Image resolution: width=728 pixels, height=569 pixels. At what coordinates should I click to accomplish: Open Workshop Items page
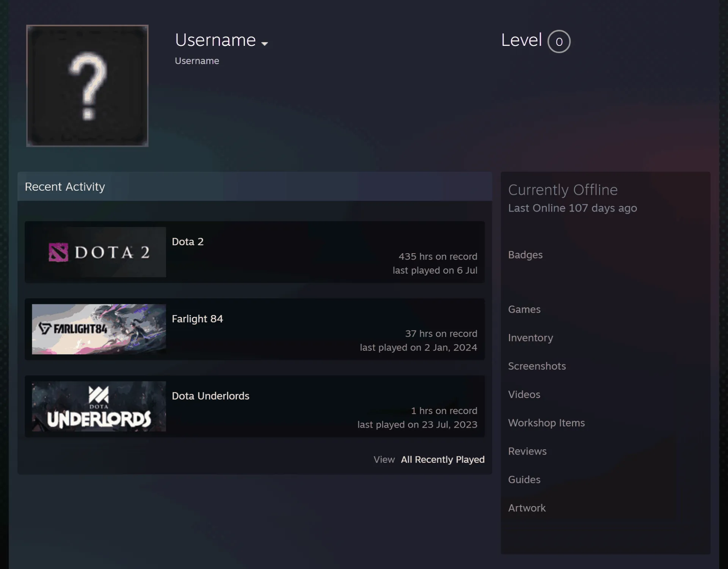coord(546,423)
